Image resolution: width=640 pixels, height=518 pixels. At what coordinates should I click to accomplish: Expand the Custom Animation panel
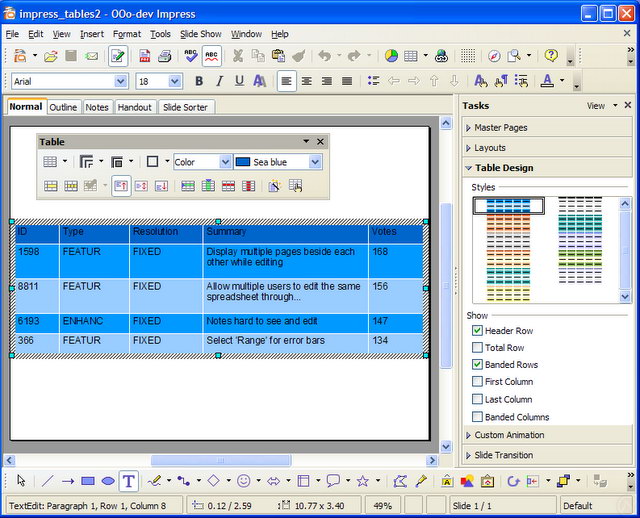(509, 435)
